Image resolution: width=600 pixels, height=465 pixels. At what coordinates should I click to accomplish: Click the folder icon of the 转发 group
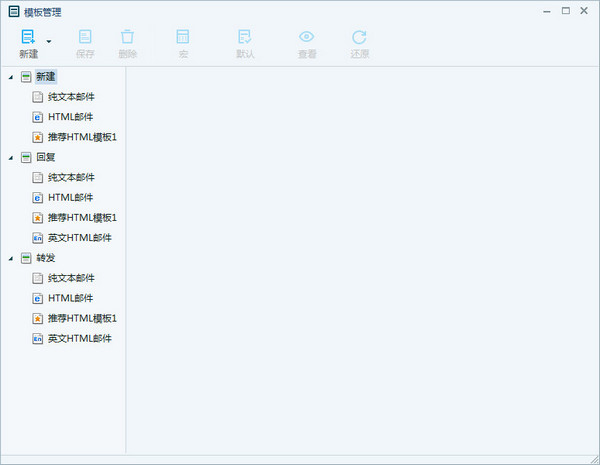coord(26,258)
